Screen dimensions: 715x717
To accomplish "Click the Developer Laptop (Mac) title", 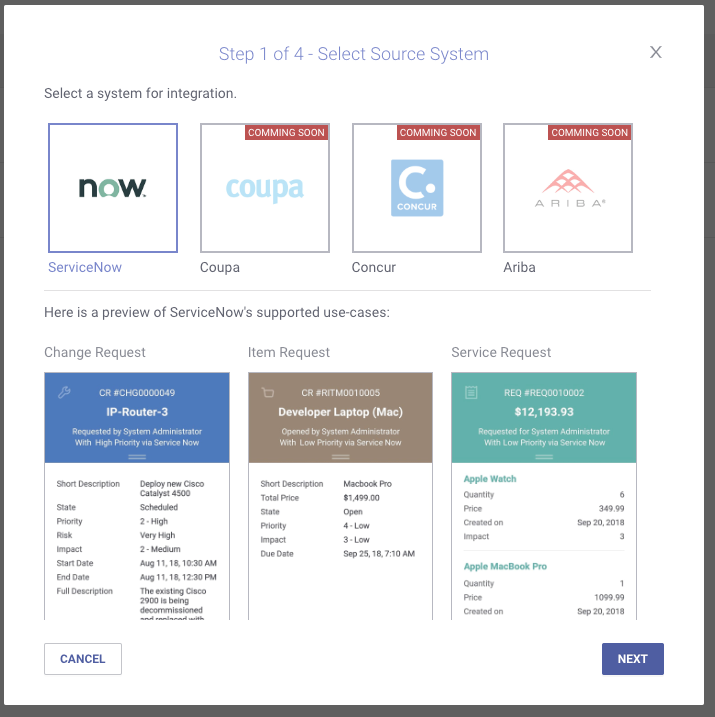I will [x=341, y=412].
